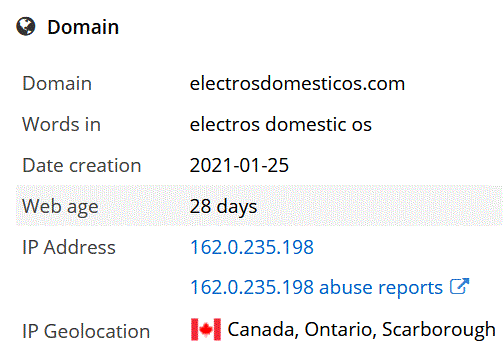Viewport: 503px width, 364px height.
Task: Click the Date creation label
Action: coord(82,165)
